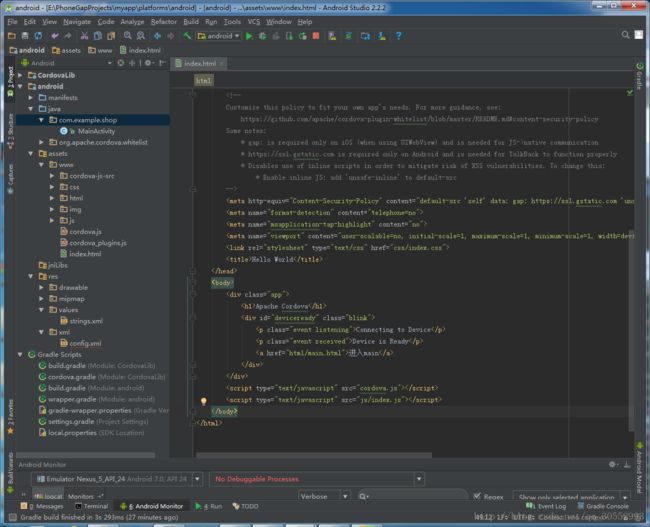650x527 pixels.
Task: Collapse the Gradle Scripts node
Action: click(20, 355)
